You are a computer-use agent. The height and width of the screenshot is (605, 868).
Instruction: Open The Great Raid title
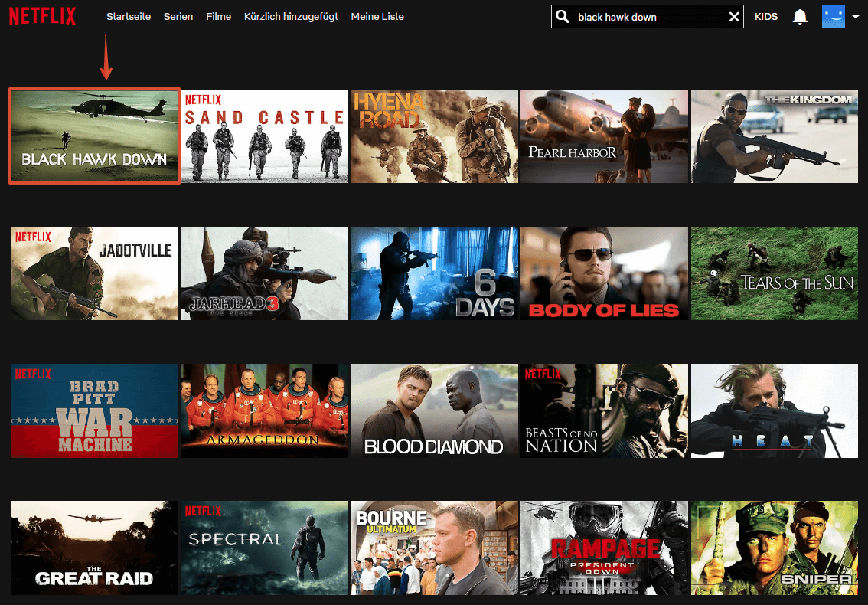pos(94,548)
